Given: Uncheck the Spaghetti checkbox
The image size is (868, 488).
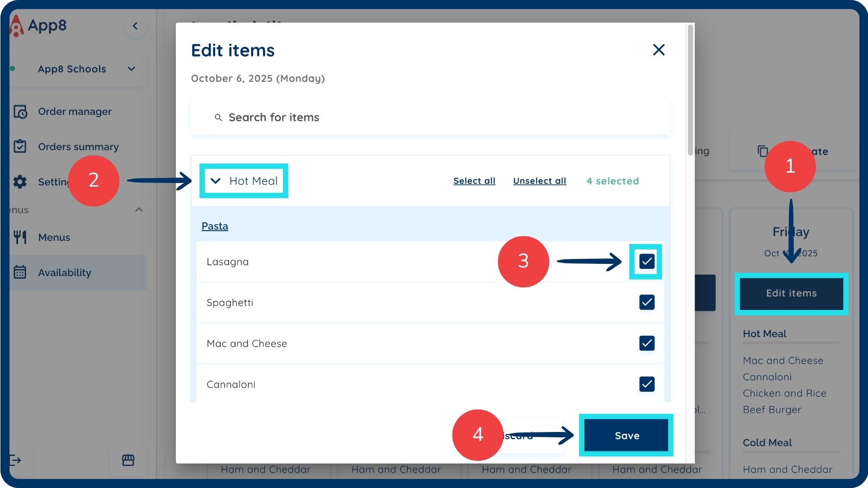Looking at the screenshot, I should (646, 302).
